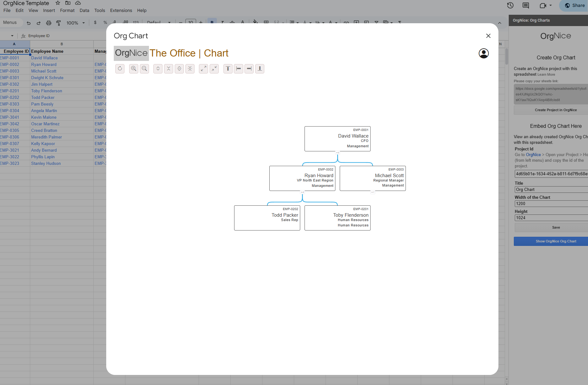
Task: Expand one level of the chart
Action: (158, 68)
